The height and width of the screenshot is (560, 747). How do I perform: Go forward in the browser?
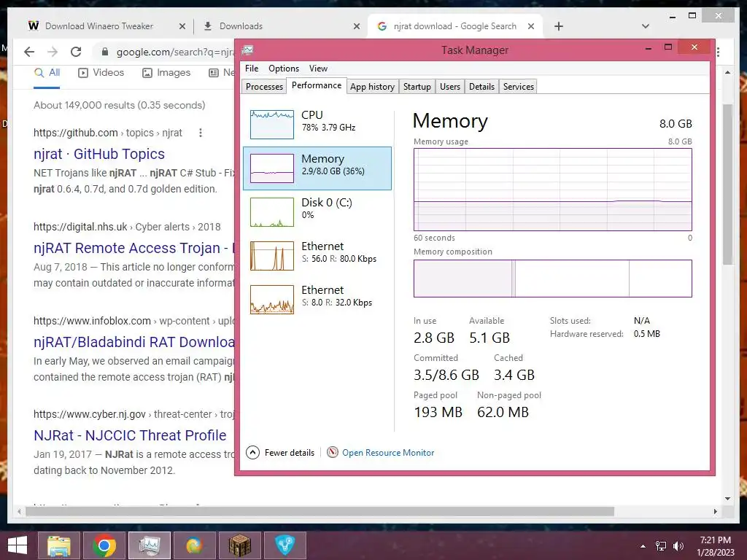pyautogui.click(x=53, y=52)
